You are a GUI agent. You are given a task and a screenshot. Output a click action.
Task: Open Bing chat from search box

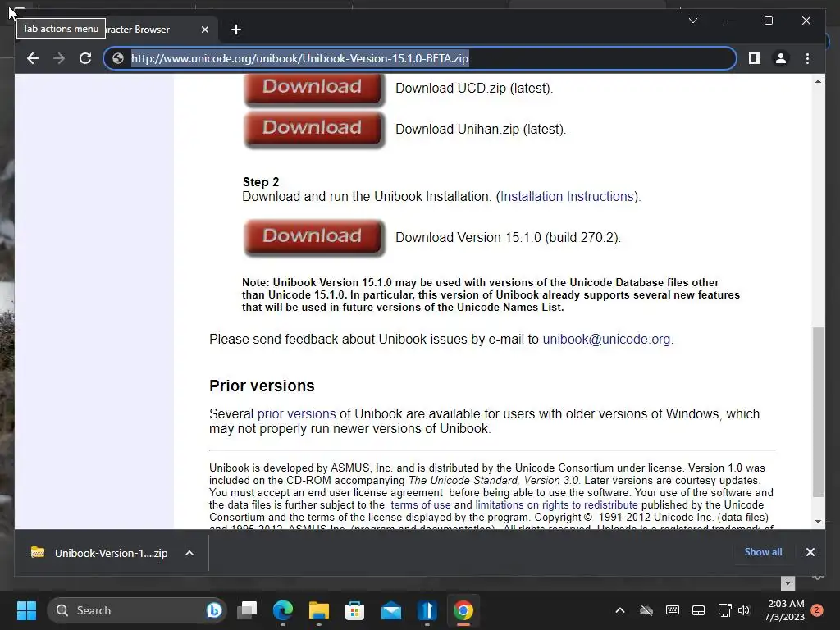[x=214, y=610]
